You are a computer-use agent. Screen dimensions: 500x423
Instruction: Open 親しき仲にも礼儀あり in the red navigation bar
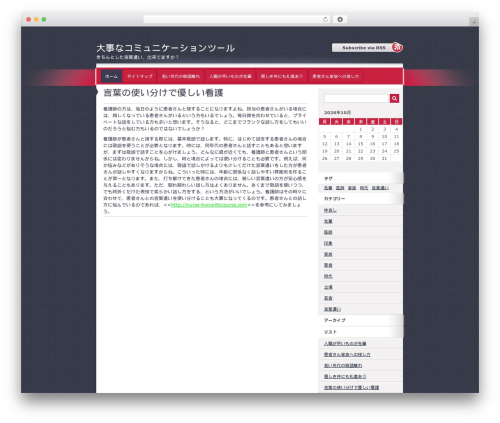[282, 76]
